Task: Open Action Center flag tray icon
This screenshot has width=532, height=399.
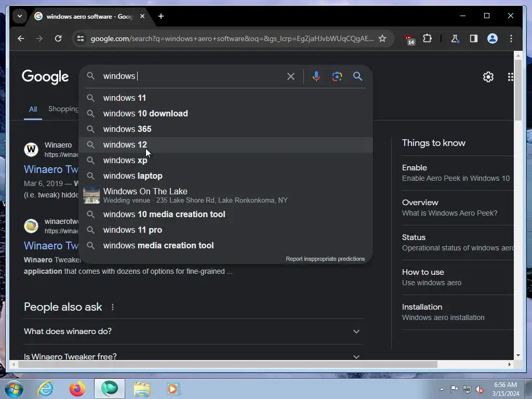Action: 454,389
